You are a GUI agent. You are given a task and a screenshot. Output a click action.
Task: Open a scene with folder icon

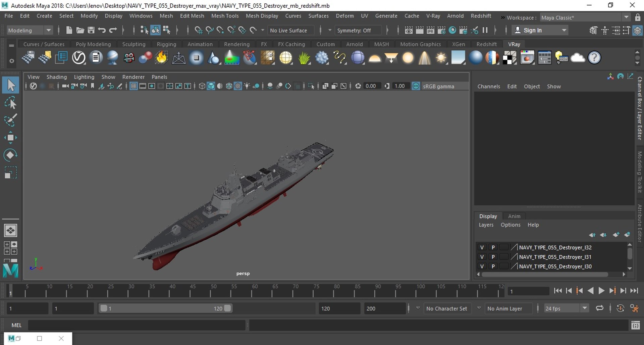(80, 30)
